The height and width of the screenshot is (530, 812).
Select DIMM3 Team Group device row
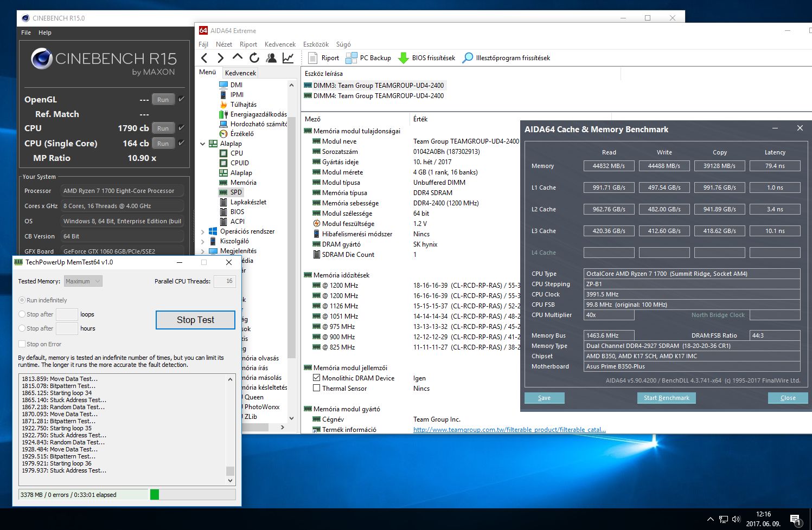[x=374, y=85]
